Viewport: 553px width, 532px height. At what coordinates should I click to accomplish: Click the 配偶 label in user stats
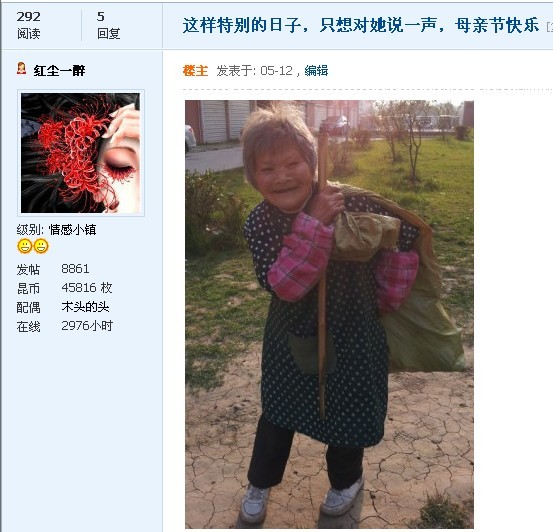(28, 307)
